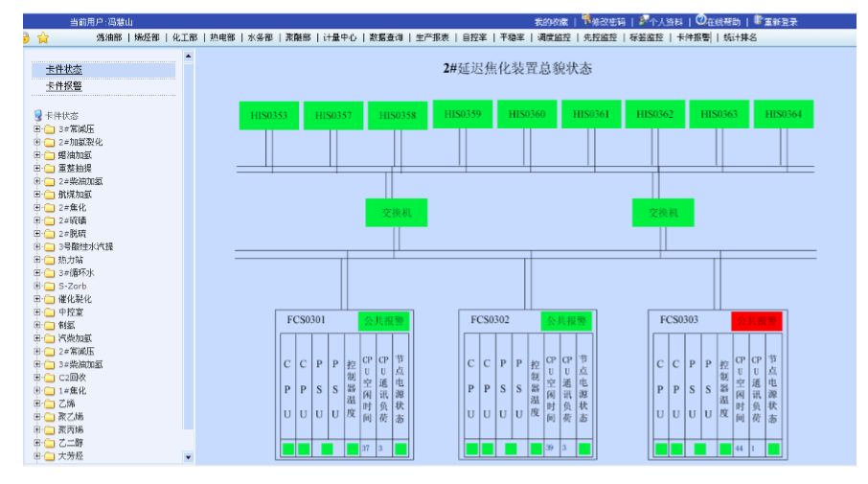868x484 pixels.
Task: Open the 炼油部 menu
Action: pos(109,37)
